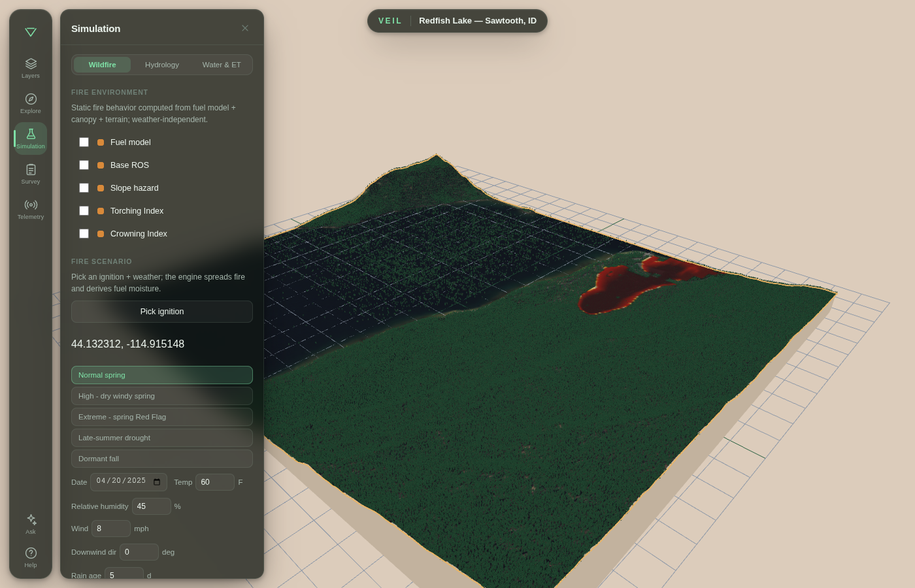Open the Survey clipboard panel
This screenshot has height=588, width=915.
31,174
